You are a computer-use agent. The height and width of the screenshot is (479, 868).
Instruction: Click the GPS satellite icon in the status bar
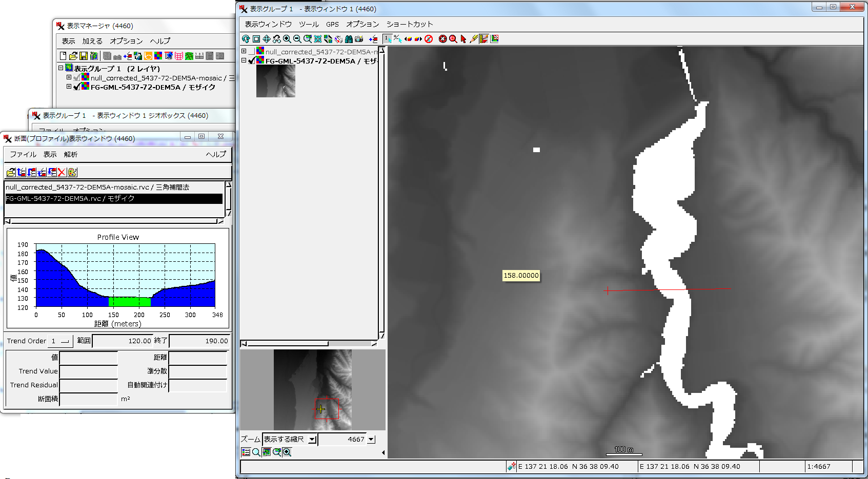pyautogui.click(x=511, y=467)
